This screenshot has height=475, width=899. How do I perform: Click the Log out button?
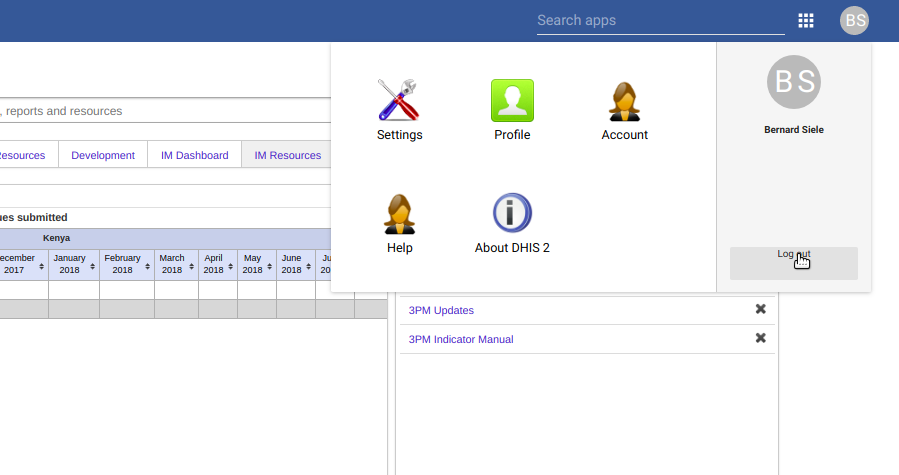pos(794,263)
